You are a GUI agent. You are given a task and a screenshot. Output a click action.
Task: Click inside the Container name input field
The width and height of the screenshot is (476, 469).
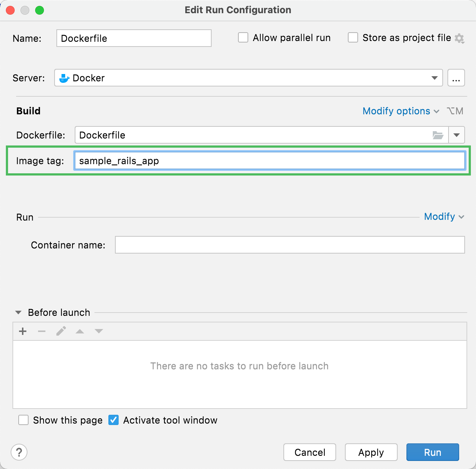tap(289, 245)
